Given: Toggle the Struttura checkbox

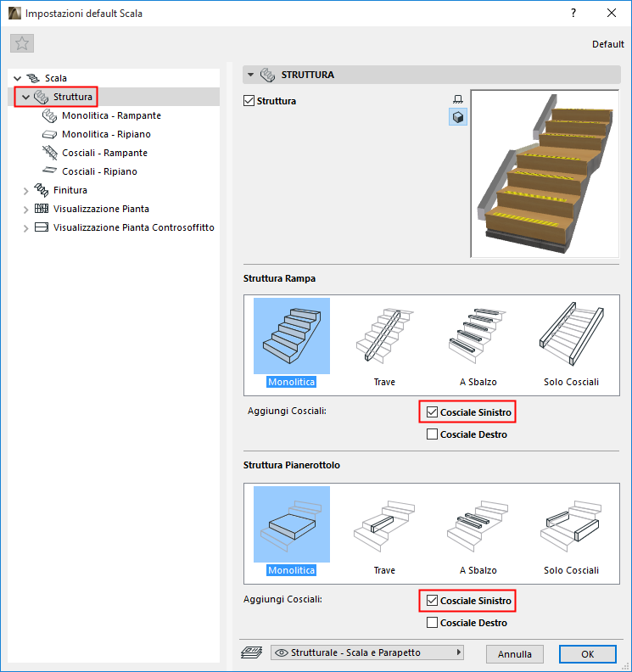Looking at the screenshot, I should click(249, 101).
